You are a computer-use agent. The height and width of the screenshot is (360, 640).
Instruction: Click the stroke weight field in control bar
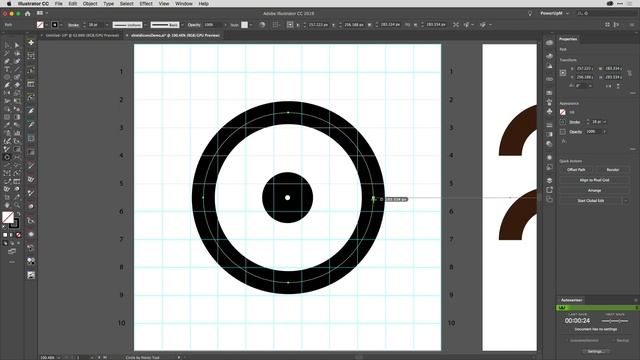tap(95, 25)
